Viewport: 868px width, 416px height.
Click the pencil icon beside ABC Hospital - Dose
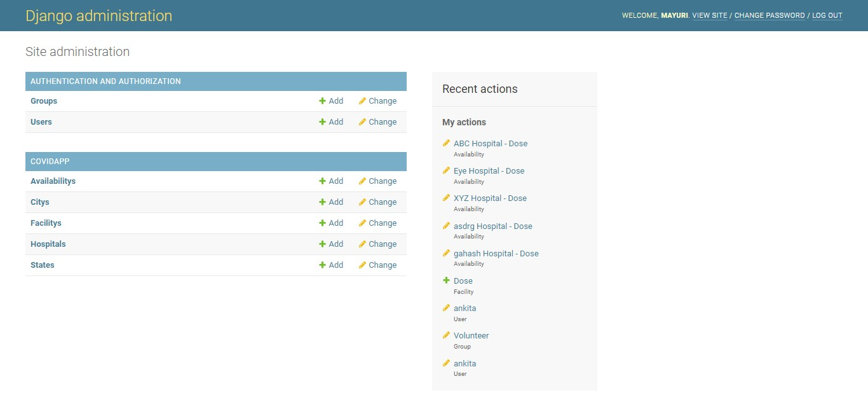[x=445, y=143]
